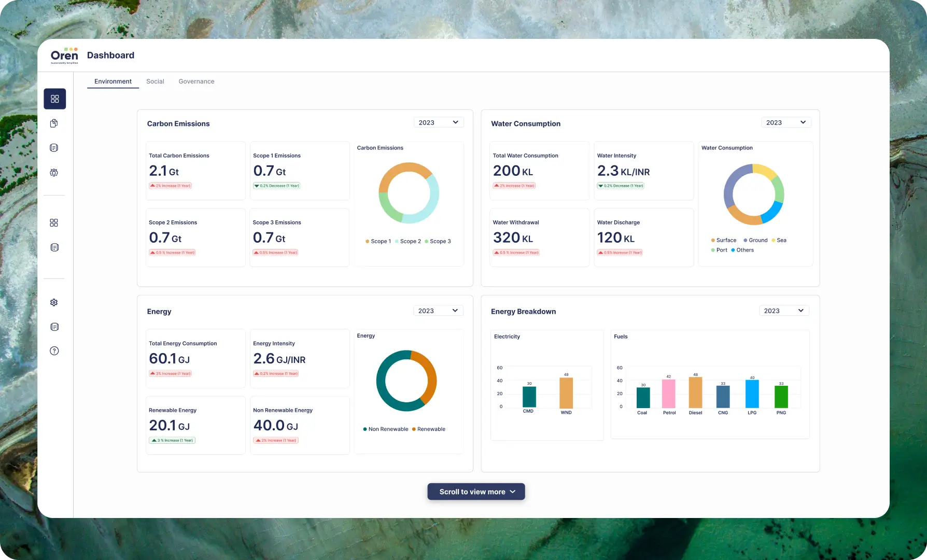Select the Dashboard grid icon in sidebar
The height and width of the screenshot is (560, 927).
coord(54,99)
